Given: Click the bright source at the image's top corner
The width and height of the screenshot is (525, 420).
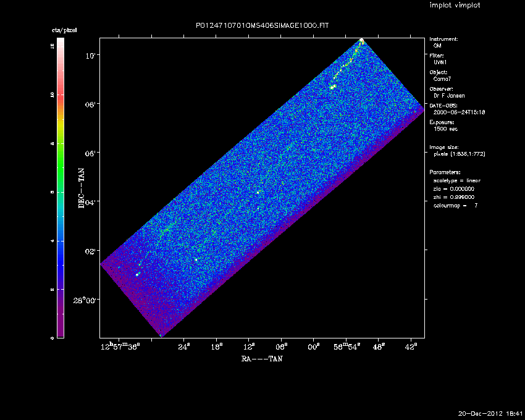Looking at the screenshot, I should 361,40.
